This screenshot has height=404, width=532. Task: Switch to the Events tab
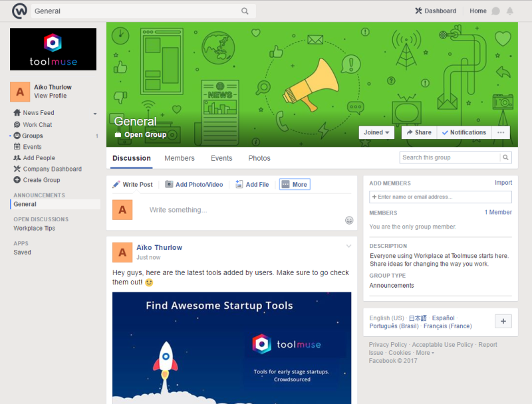[221, 158]
